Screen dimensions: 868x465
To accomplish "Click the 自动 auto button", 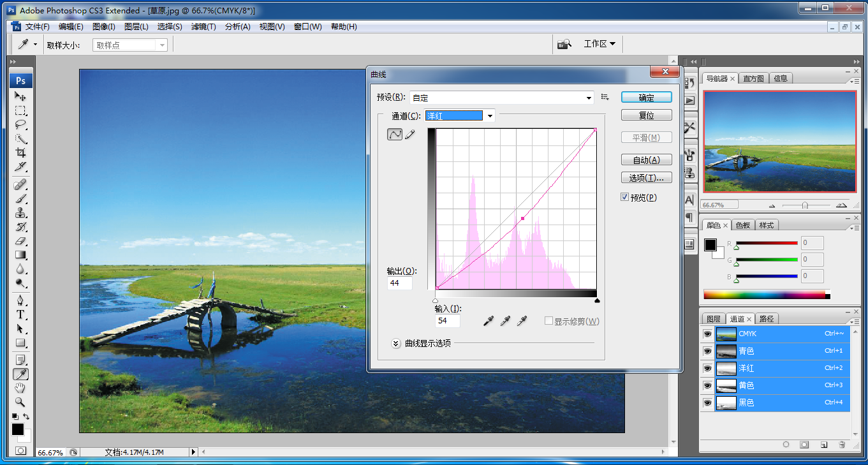I will 646,160.
